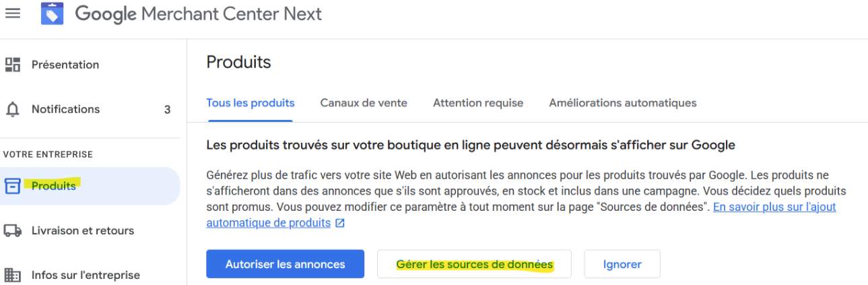Click the Livraison et retours truck icon
The height and width of the screenshot is (285, 868).
[12, 230]
